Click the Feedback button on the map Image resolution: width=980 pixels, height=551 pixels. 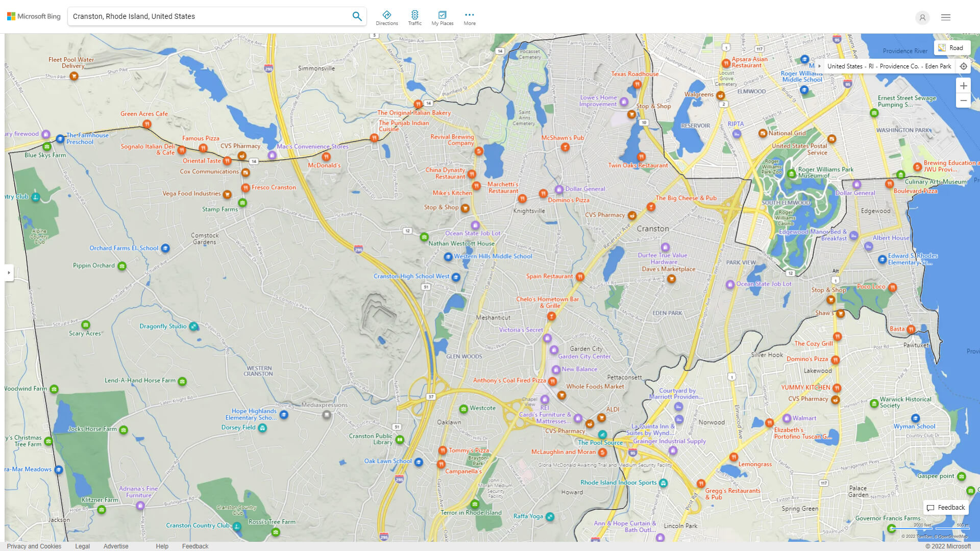pyautogui.click(x=946, y=508)
